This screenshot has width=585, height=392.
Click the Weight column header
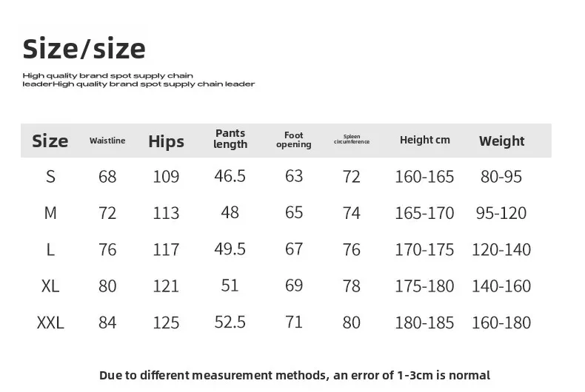point(502,141)
